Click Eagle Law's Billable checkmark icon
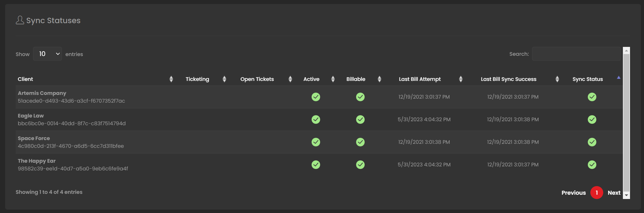644x213 pixels. point(360,120)
